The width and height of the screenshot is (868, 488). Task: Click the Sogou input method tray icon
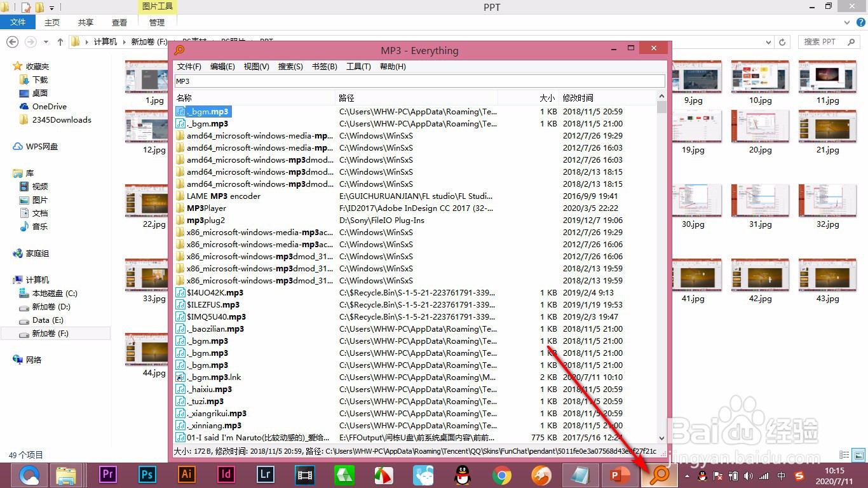[799, 475]
